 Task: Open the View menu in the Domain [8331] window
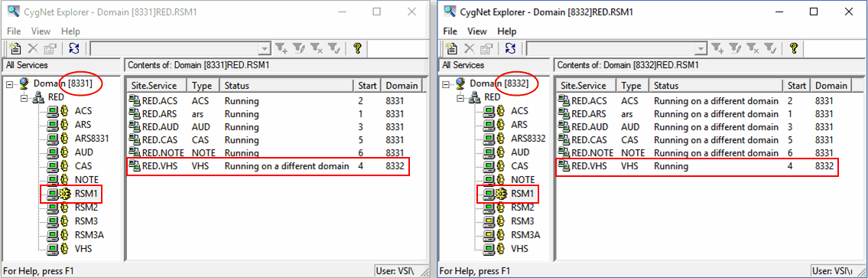pyautogui.click(x=41, y=31)
